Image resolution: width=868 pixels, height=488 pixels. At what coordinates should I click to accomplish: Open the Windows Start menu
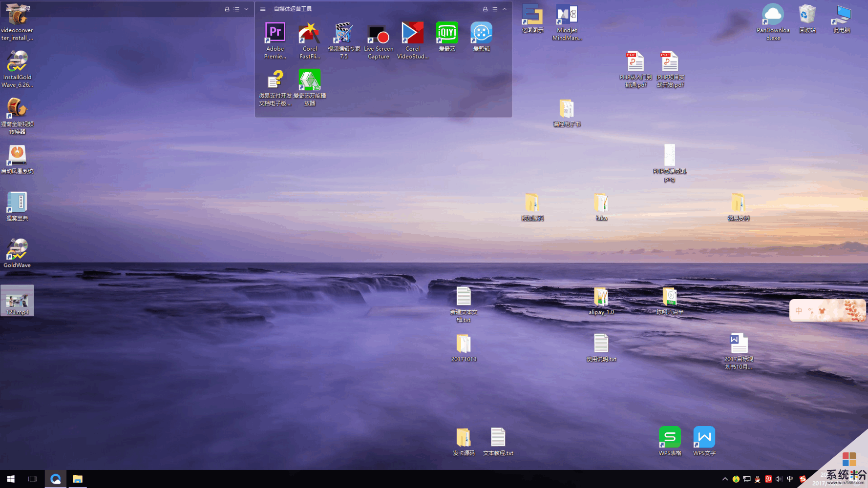pyautogui.click(x=11, y=479)
